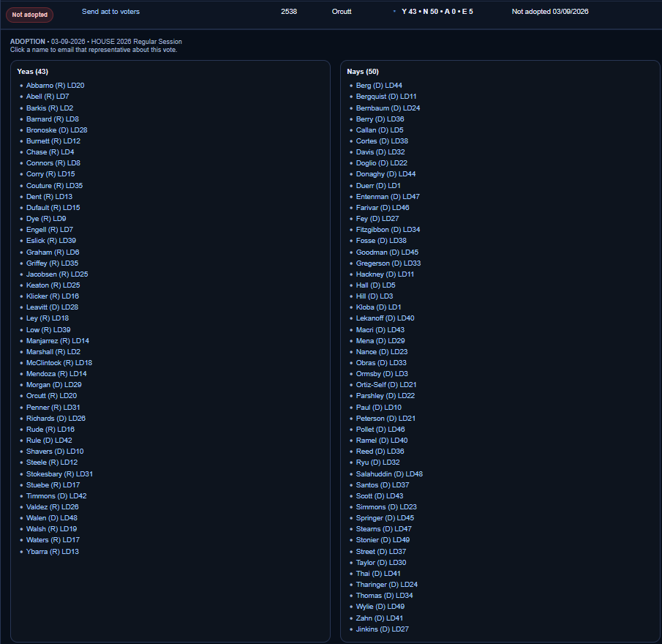Click Reed (D) LD36
The height and width of the screenshot is (644, 662).
(380, 452)
